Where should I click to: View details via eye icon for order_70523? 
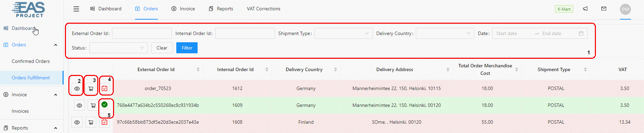point(77,89)
